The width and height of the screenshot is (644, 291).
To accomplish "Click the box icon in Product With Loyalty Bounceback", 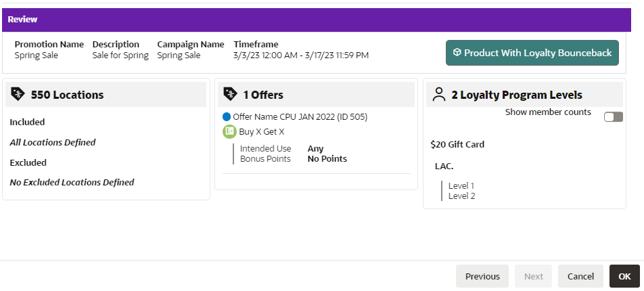I will [x=457, y=53].
